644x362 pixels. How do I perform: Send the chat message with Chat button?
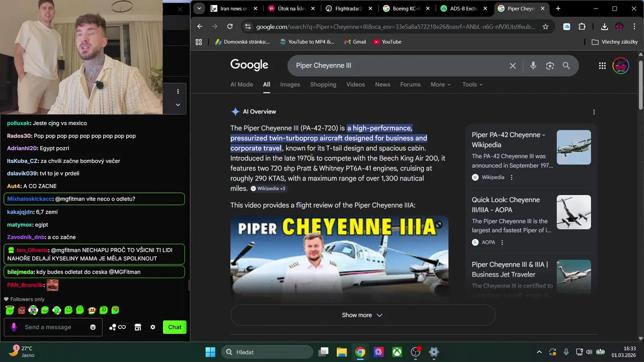175,327
